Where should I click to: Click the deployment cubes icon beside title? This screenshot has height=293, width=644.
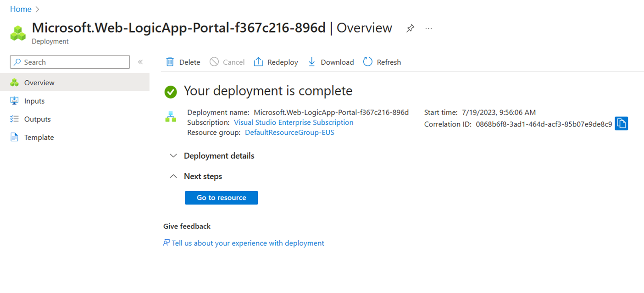pyautogui.click(x=18, y=33)
